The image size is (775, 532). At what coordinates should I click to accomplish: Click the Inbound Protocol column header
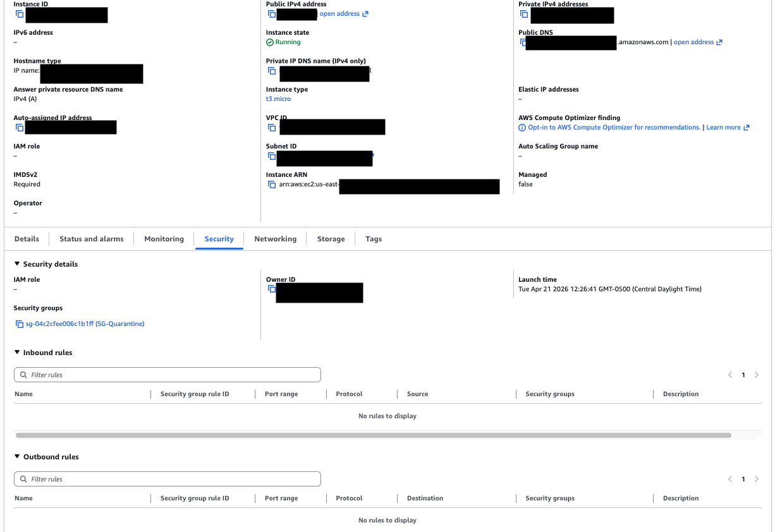[x=349, y=394]
